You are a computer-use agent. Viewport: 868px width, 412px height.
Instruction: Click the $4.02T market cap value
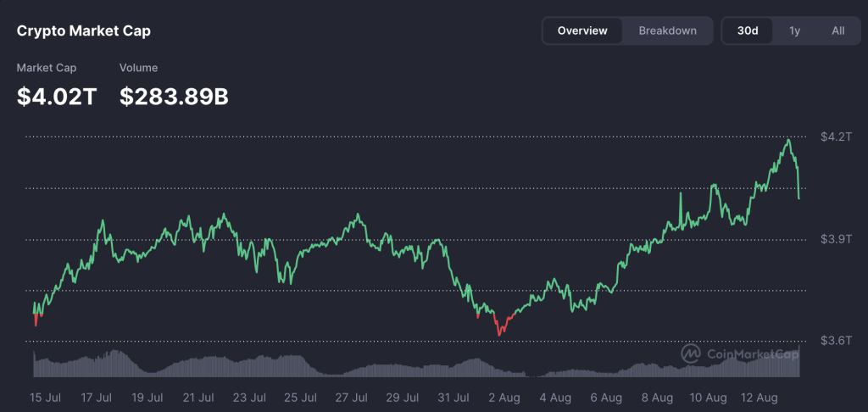click(x=57, y=97)
